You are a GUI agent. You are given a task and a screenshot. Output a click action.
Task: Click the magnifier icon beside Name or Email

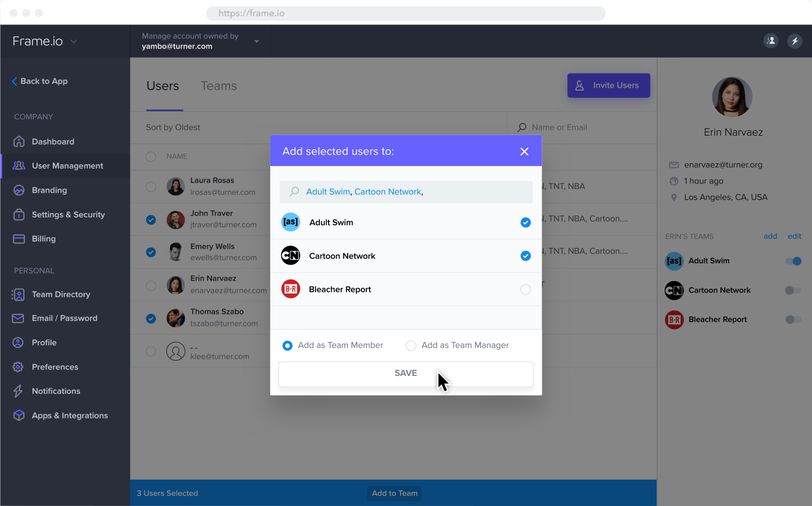point(522,127)
